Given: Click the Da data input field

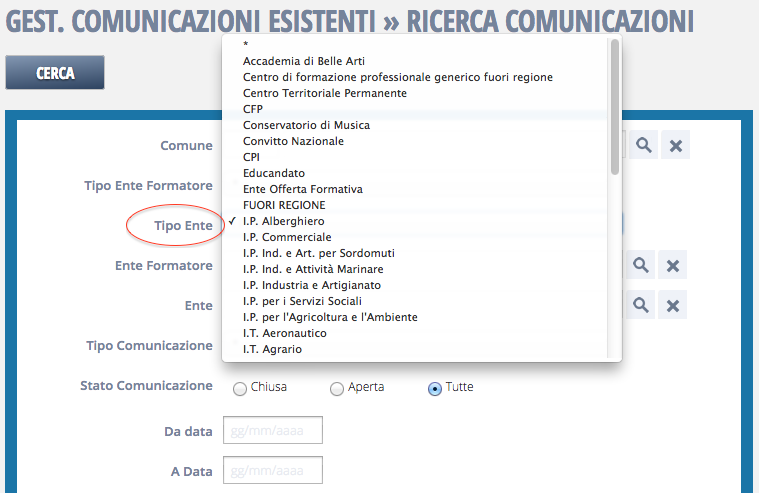Looking at the screenshot, I should tap(272, 431).
